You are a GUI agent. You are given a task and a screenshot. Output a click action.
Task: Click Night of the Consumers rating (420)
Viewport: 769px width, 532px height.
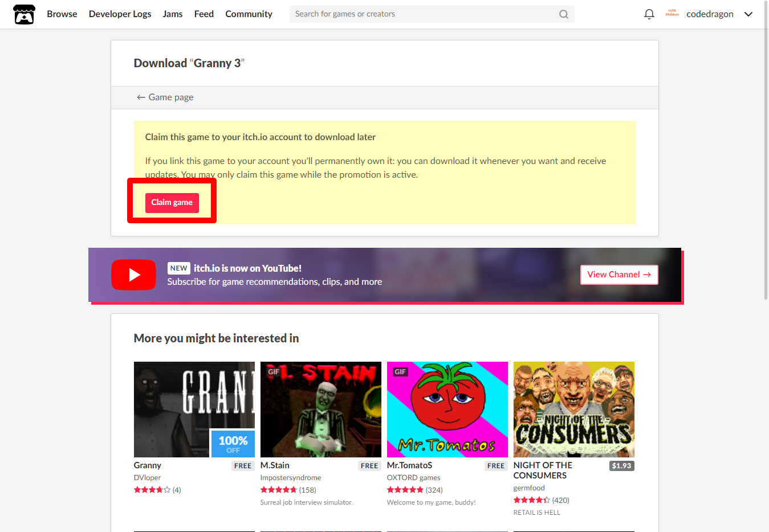tap(542, 500)
